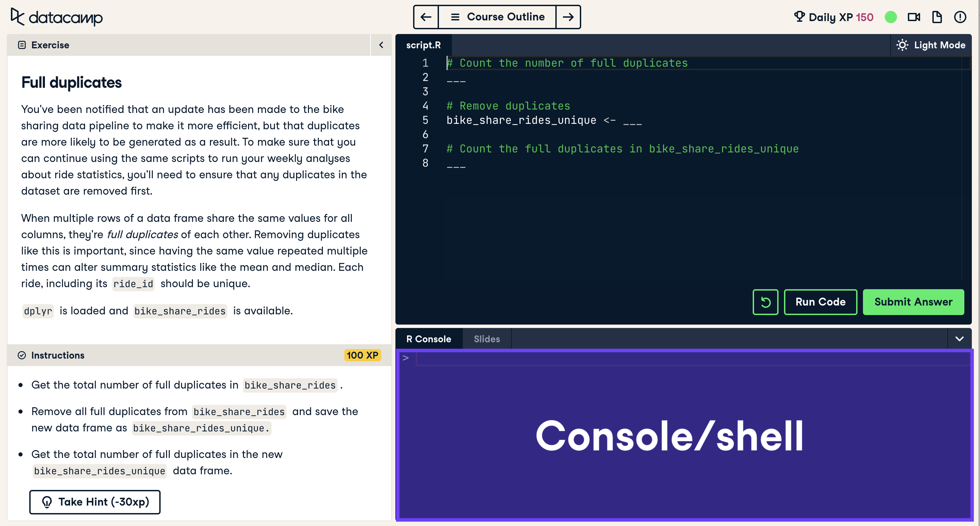Click the 'Full duplicates' heading
The width and height of the screenshot is (980, 526).
coord(71,83)
